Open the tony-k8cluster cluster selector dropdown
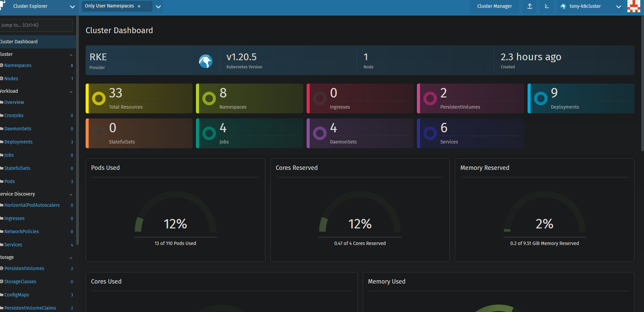Image resolution: width=644 pixels, height=312 pixels. 618,6
